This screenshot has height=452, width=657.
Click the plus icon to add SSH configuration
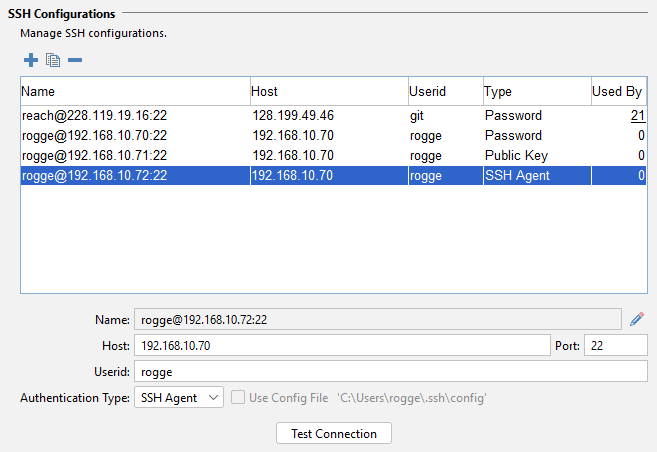[30, 61]
